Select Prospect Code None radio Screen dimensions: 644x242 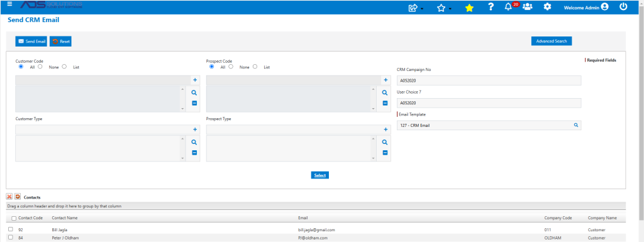tap(231, 67)
